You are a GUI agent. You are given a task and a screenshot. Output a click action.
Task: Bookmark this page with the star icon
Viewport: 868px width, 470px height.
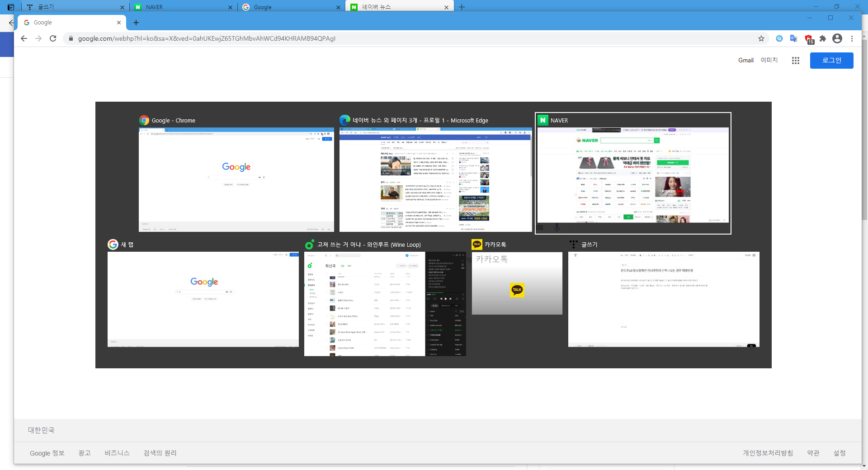(761, 38)
